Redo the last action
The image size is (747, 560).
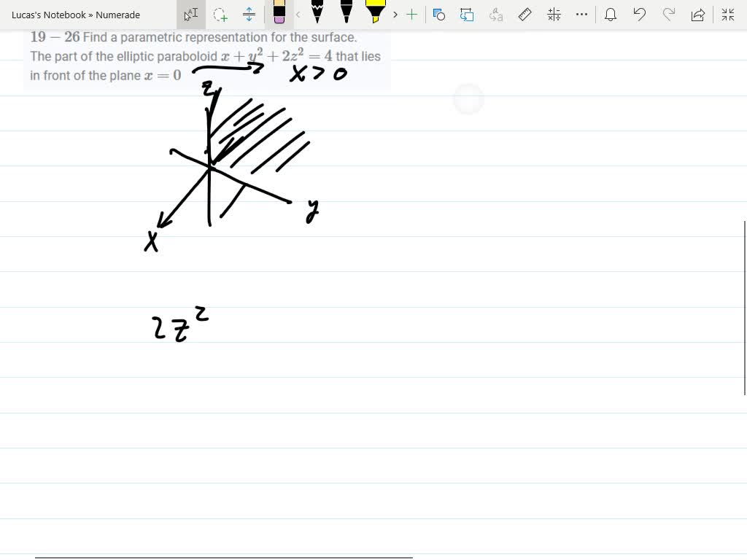(x=669, y=14)
